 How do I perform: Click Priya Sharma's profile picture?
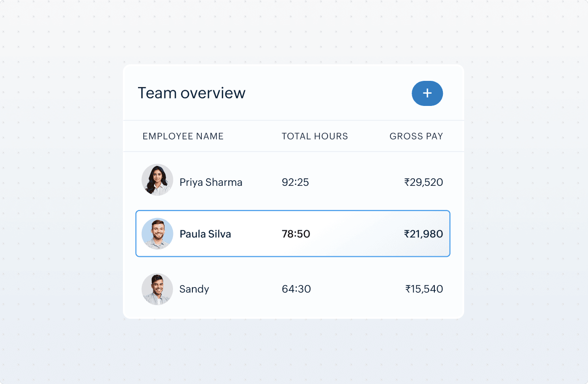[157, 180]
